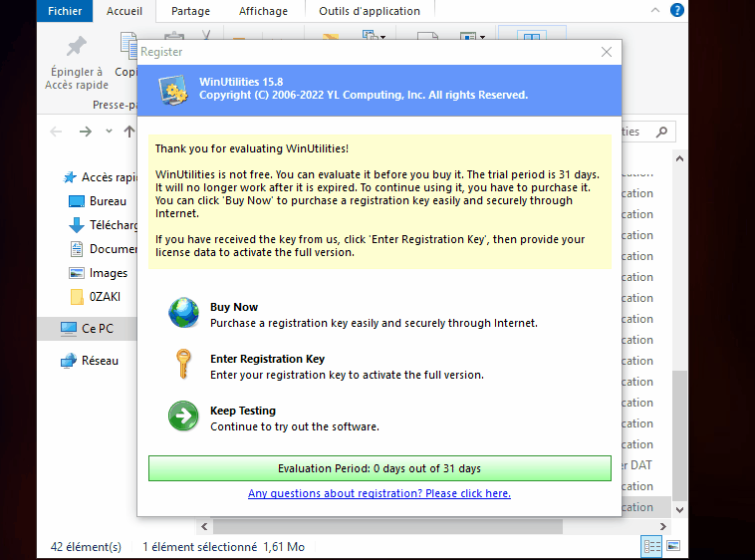This screenshot has width=755, height=560.
Task: Open Documents in the navigation pane
Action: pyautogui.click(x=103, y=249)
